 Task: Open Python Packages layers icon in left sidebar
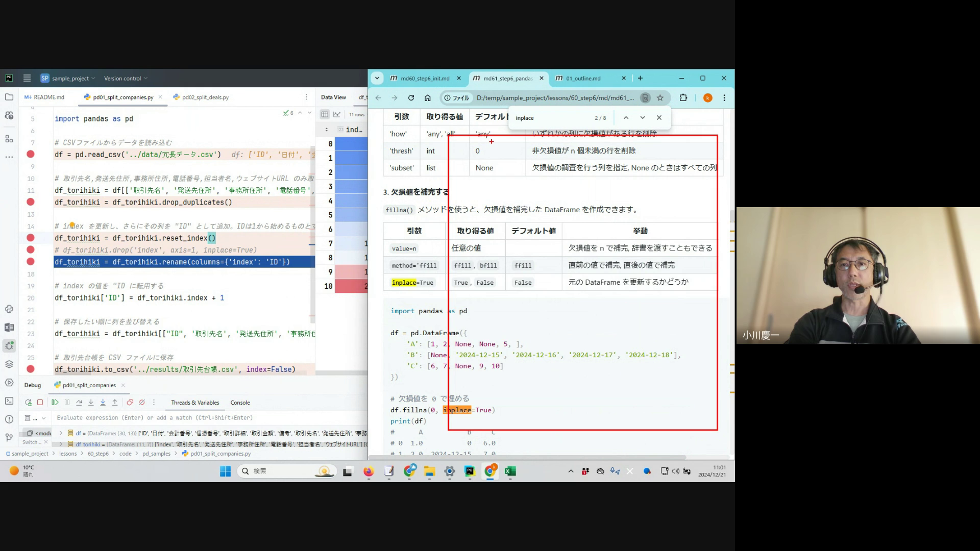coord(9,364)
